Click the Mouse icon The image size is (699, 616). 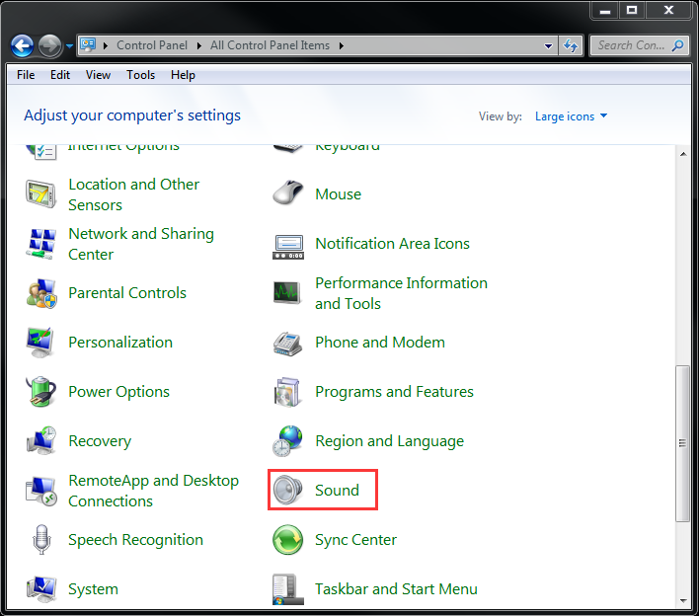point(287,193)
